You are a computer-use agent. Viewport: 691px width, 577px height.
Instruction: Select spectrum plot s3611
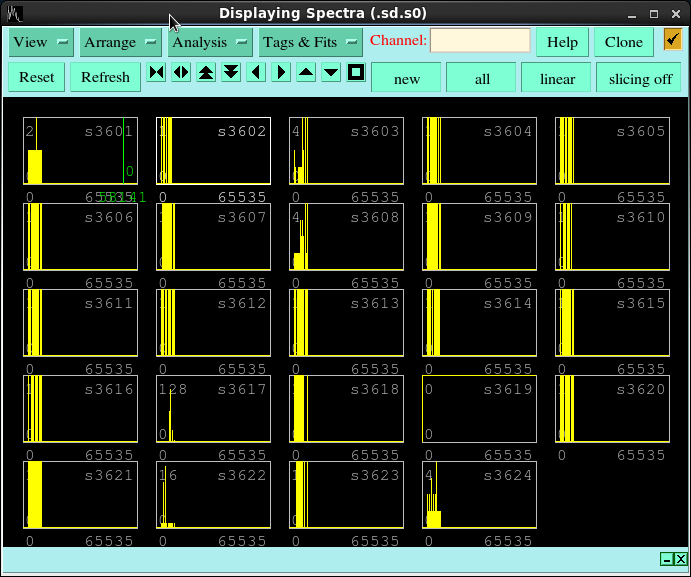point(81,323)
